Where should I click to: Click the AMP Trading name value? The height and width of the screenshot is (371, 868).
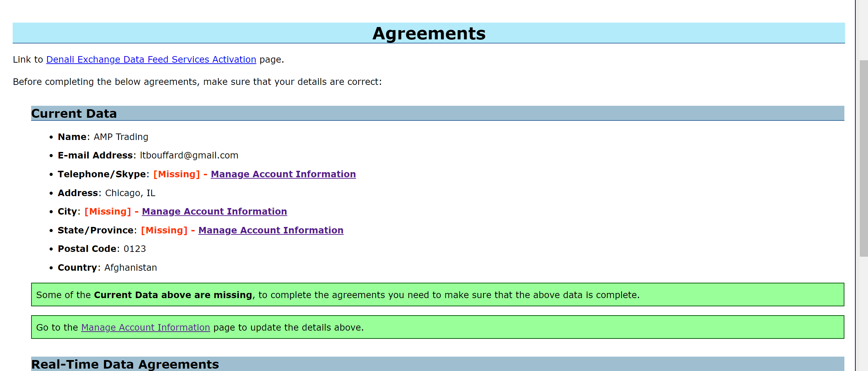[121, 137]
